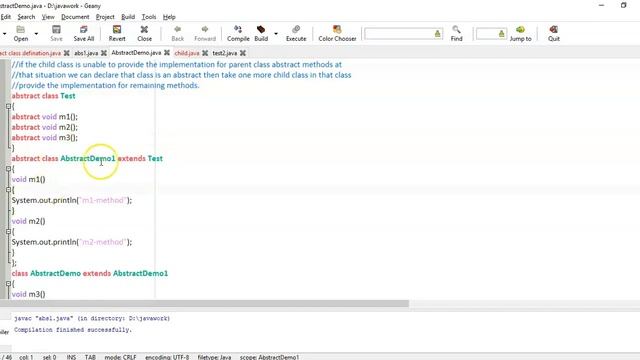Viewport: 640px width, 360px height.
Task: Clear the search field with its broom icon
Action: click(x=438, y=34)
